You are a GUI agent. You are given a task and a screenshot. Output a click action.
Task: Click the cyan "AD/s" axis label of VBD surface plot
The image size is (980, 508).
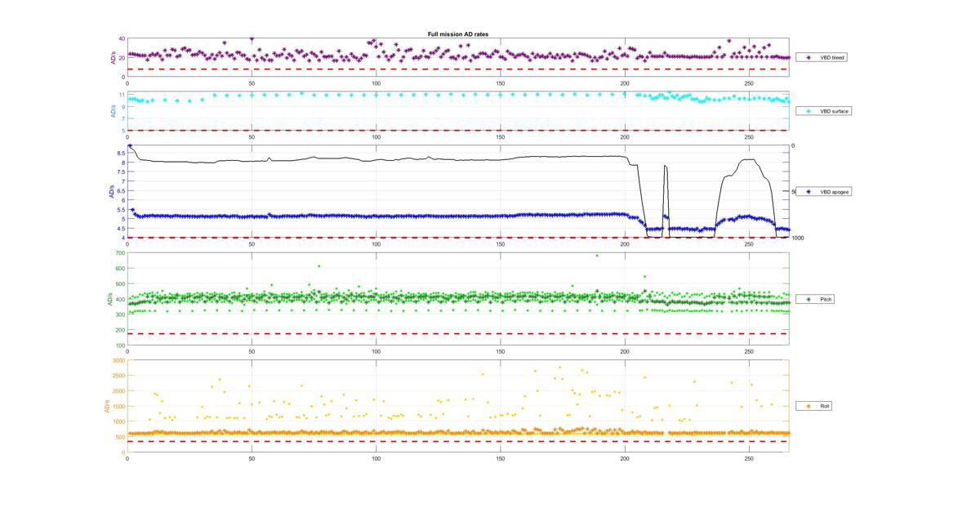point(113,111)
